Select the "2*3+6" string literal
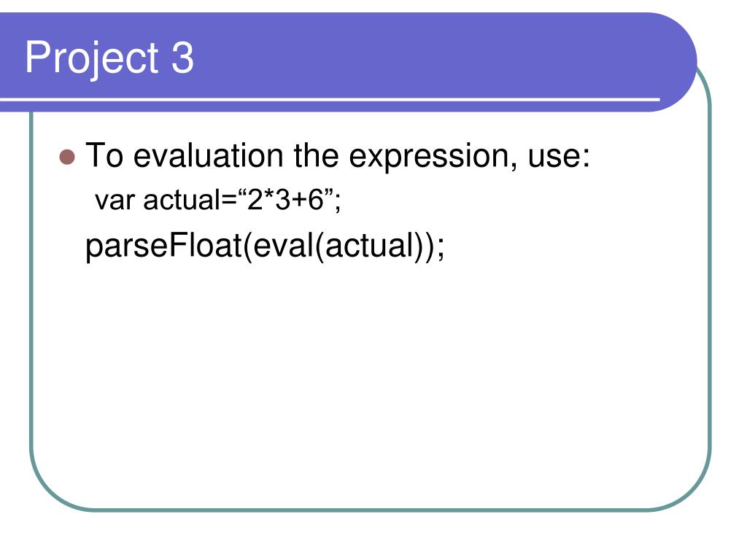The image size is (747, 560). click(x=285, y=198)
